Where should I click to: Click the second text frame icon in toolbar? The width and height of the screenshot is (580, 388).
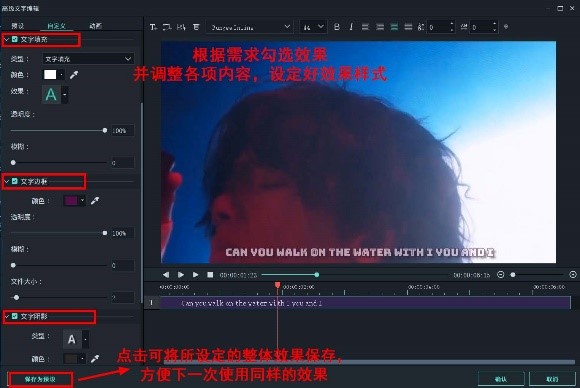pos(167,27)
